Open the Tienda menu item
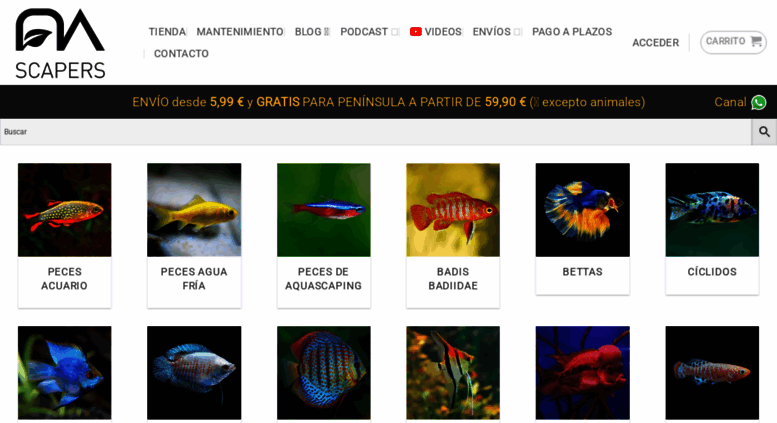 [x=167, y=32]
